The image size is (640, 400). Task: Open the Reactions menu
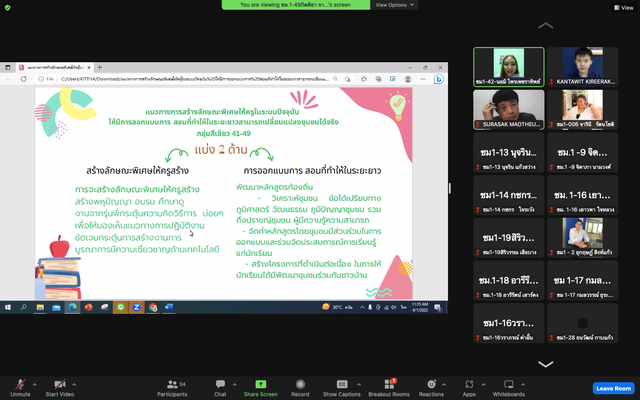click(x=432, y=383)
